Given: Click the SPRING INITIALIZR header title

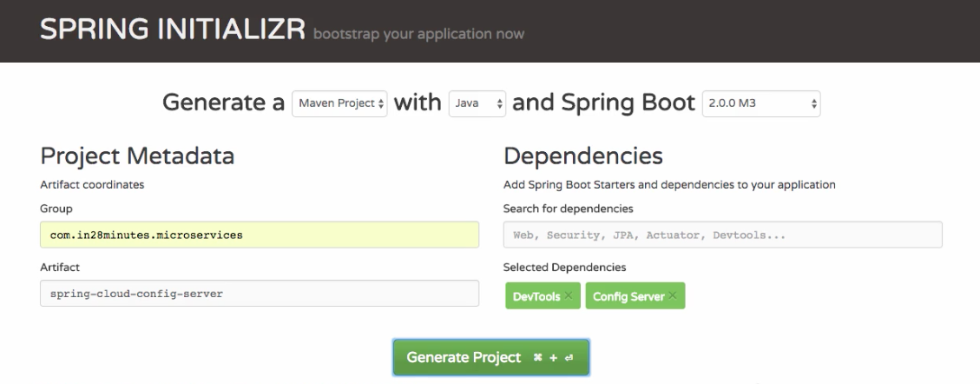Looking at the screenshot, I should 173,30.
